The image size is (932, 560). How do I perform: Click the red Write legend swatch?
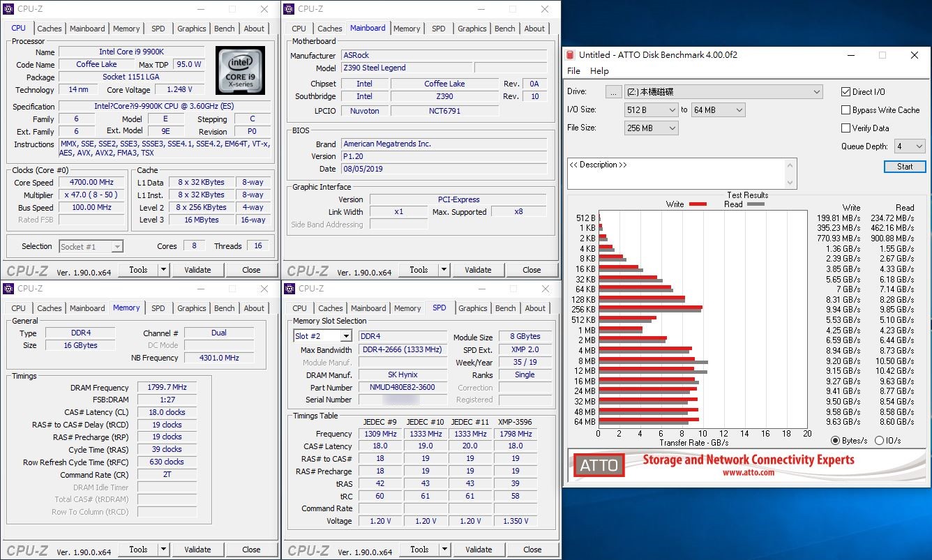click(x=698, y=204)
